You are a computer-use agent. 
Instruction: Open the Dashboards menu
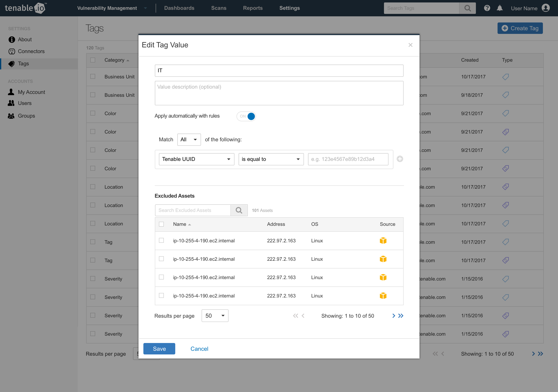coord(179,8)
